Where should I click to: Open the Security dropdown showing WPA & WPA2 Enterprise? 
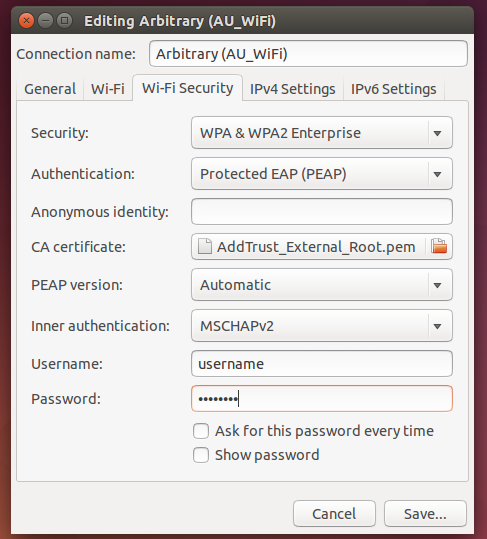[322, 133]
